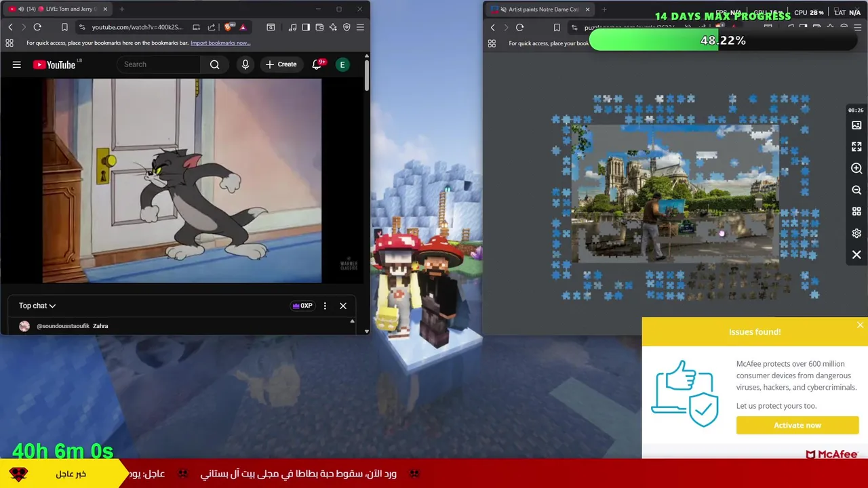Go back in the YouTube browser window
The height and width of the screenshot is (488, 868).
10,27
